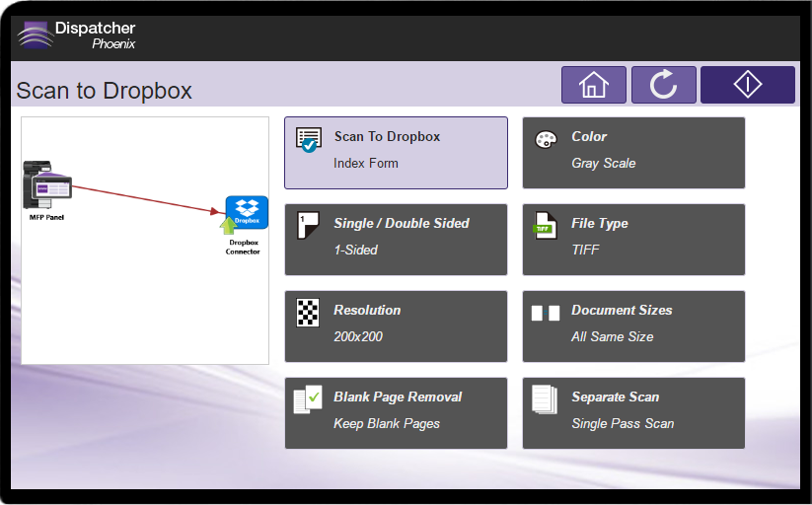Click the Single / Double Sided page icon
This screenshot has width=812, height=505.
point(308,225)
